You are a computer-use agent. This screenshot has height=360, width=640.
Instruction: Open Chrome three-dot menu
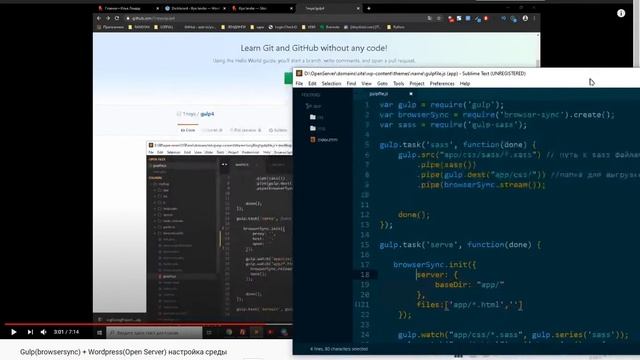click(x=534, y=18)
